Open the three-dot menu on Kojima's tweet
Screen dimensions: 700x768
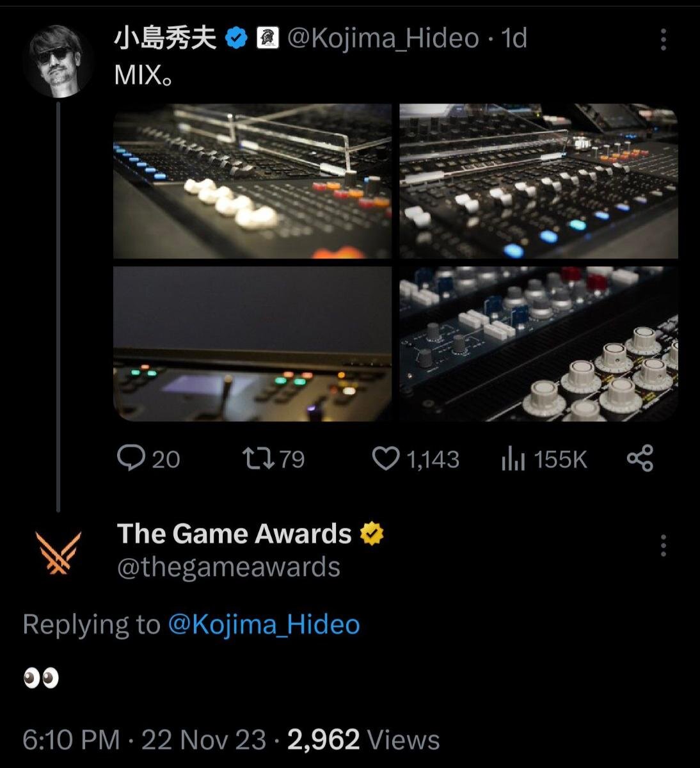point(663,40)
